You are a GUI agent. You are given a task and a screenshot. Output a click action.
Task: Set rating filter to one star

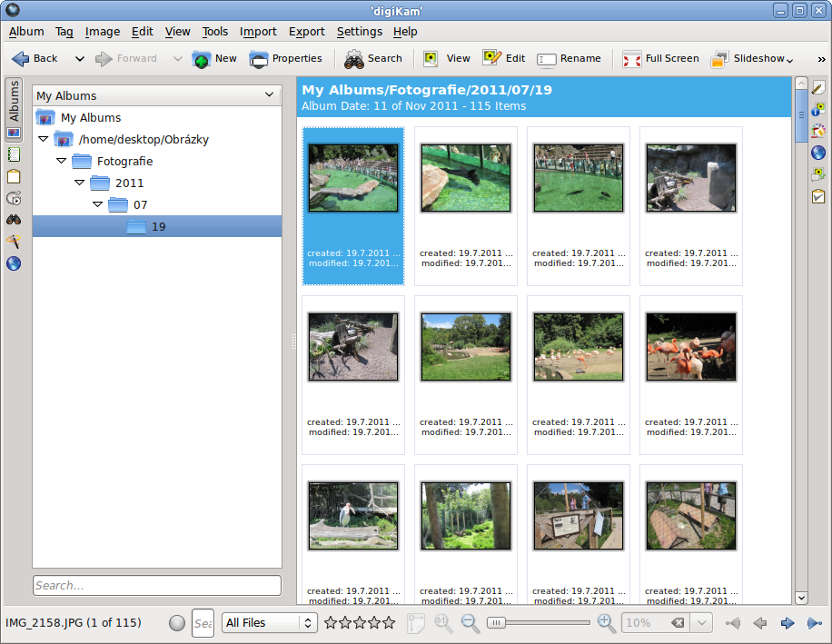331,623
